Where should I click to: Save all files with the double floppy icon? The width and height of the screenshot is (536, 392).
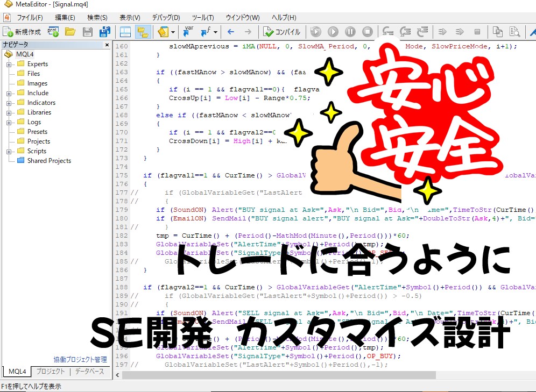pos(104,32)
